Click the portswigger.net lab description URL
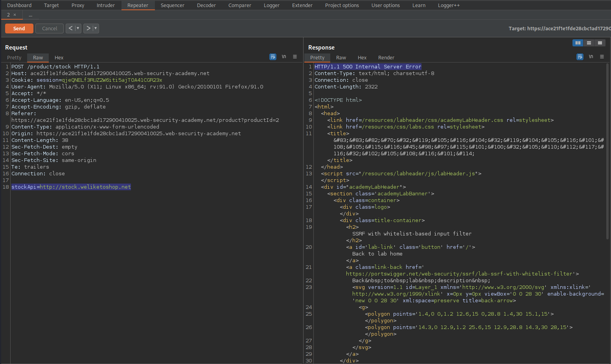This screenshot has width=611, height=364. click(x=459, y=274)
